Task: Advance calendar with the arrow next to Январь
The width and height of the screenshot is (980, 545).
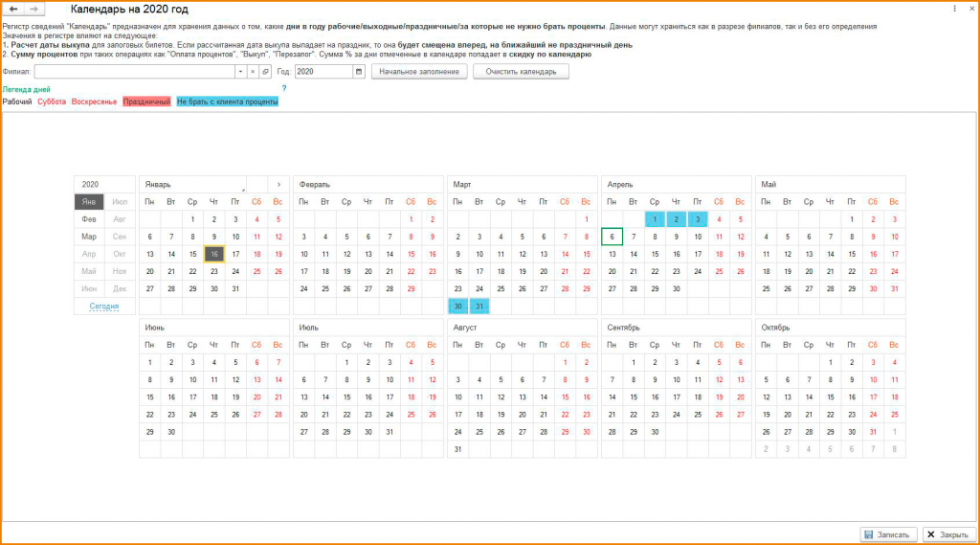Action: pos(278,185)
